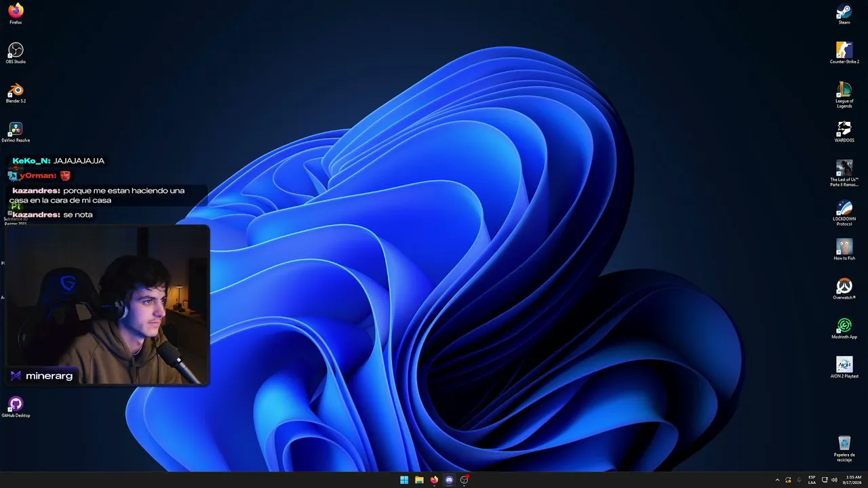Select the AION 2 Playtest icon
The image size is (868, 488).
pyautogui.click(x=844, y=367)
